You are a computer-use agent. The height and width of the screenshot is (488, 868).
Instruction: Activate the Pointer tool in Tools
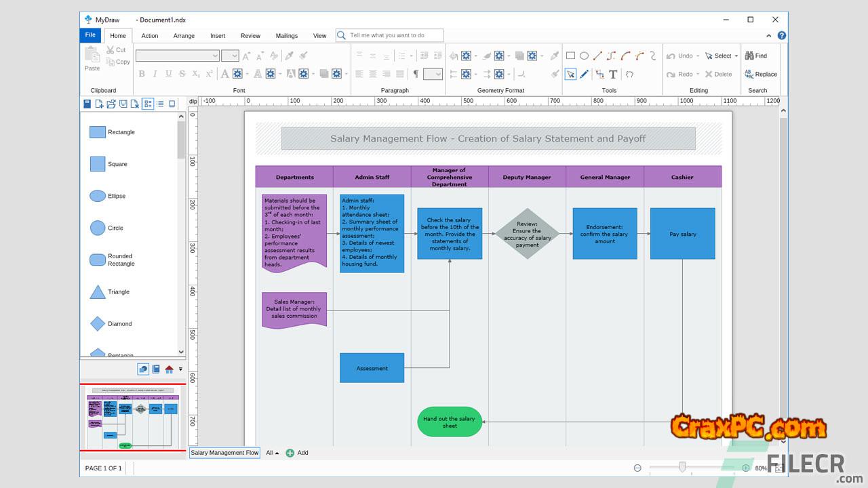click(x=570, y=74)
